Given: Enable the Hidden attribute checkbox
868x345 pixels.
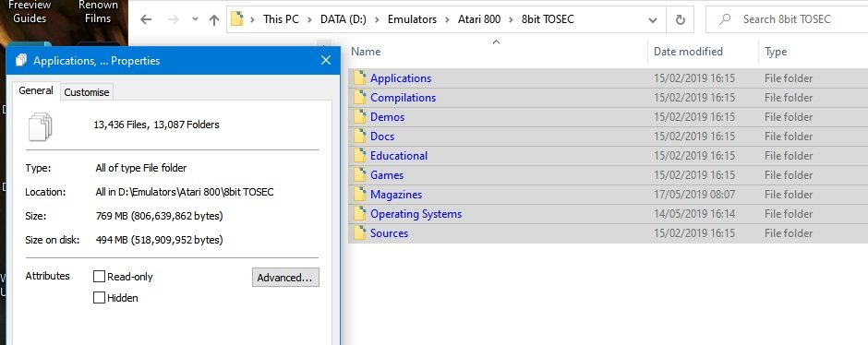Looking at the screenshot, I should coord(99,297).
